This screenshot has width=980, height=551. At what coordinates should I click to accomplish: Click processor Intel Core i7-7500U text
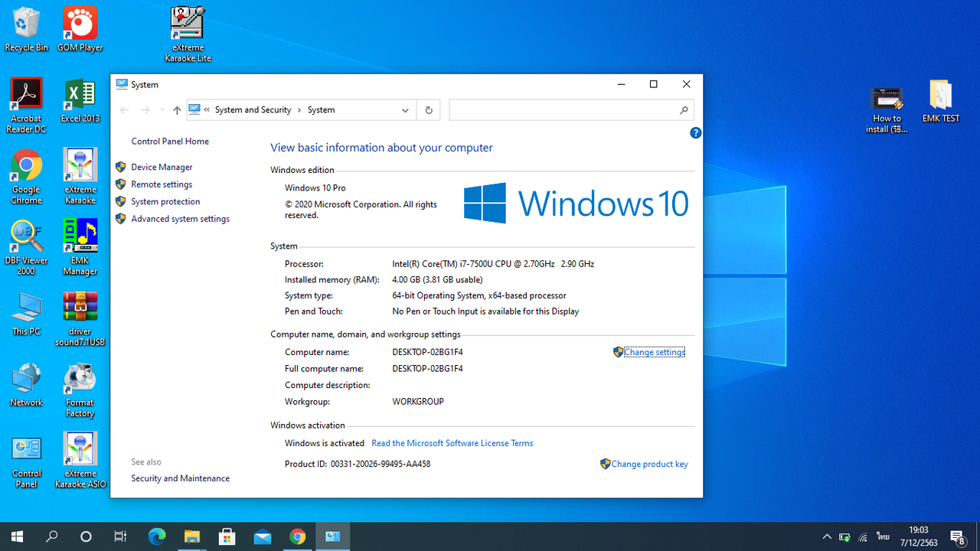click(493, 264)
